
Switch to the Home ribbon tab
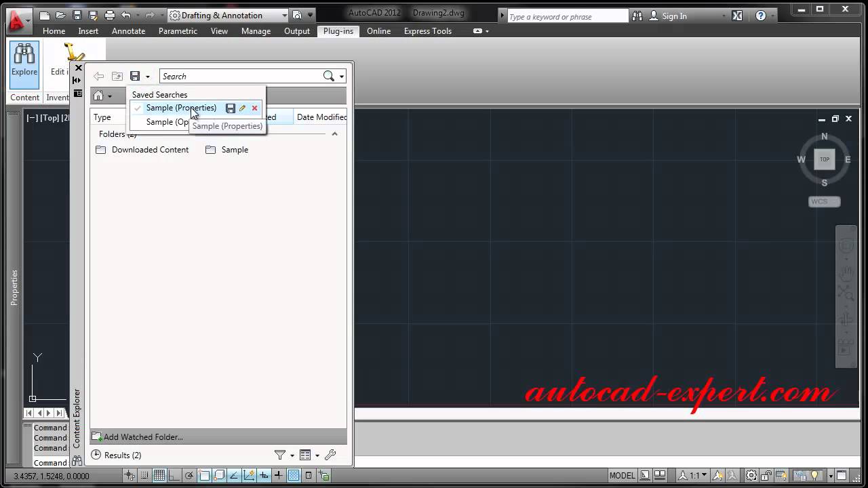coord(54,31)
